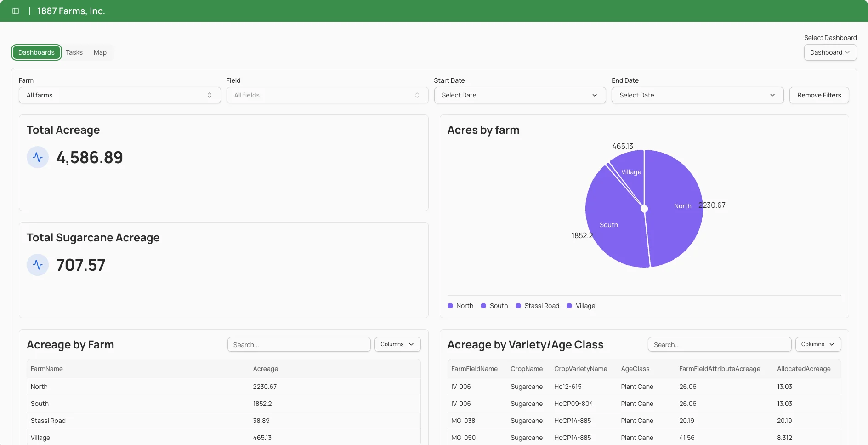Sort by the FarmName column header

(x=47, y=369)
